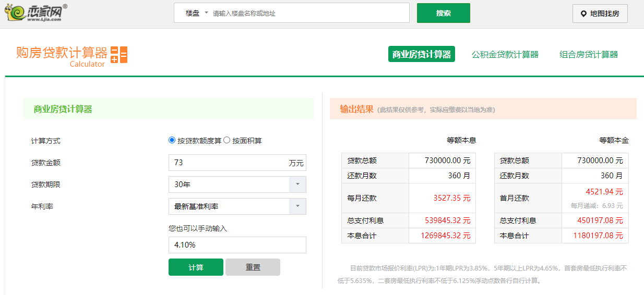Open the 贷款期限 30年 dropdown

[237, 185]
